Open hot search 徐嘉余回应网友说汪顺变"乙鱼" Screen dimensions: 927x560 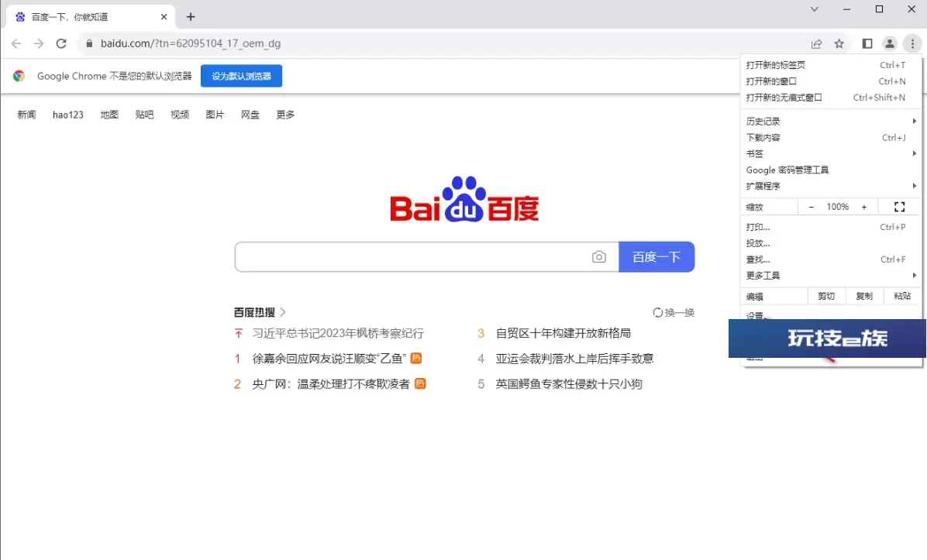[329, 359]
